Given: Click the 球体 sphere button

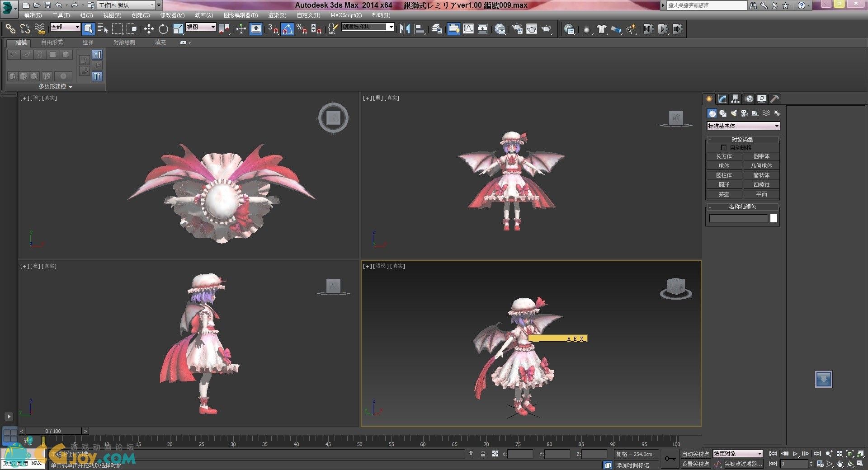Looking at the screenshot, I should pos(724,166).
